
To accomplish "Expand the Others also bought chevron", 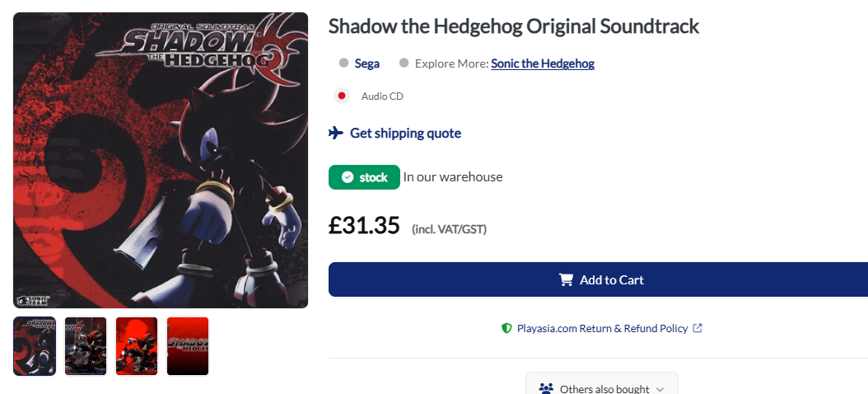I will tap(660, 389).
